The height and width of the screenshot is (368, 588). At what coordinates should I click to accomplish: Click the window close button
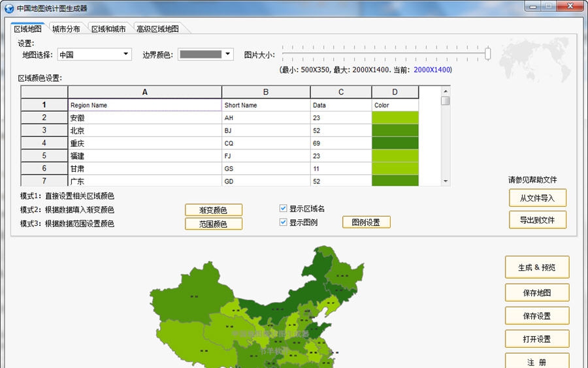point(570,6)
